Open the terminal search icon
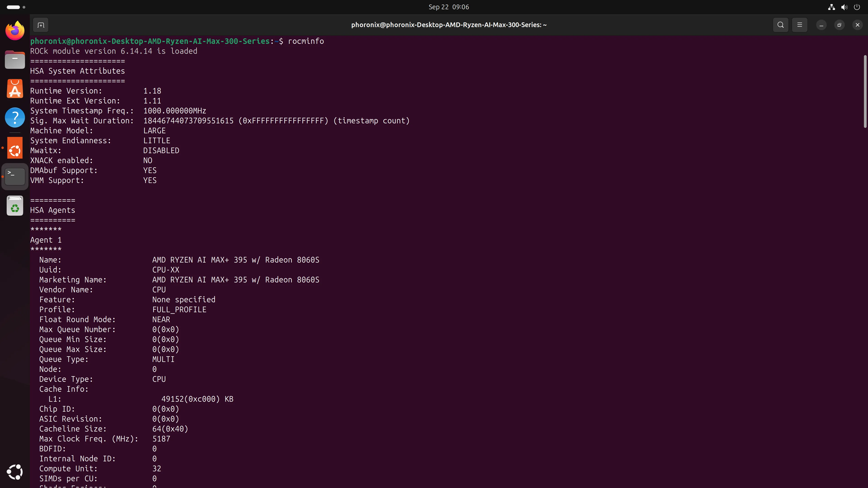The image size is (868, 488). click(x=780, y=25)
